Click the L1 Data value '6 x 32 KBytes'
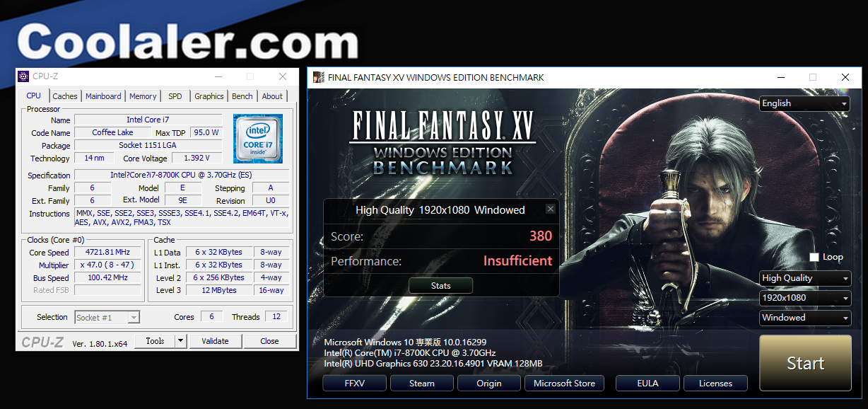This screenshot has width=868, height=409. 218,252
